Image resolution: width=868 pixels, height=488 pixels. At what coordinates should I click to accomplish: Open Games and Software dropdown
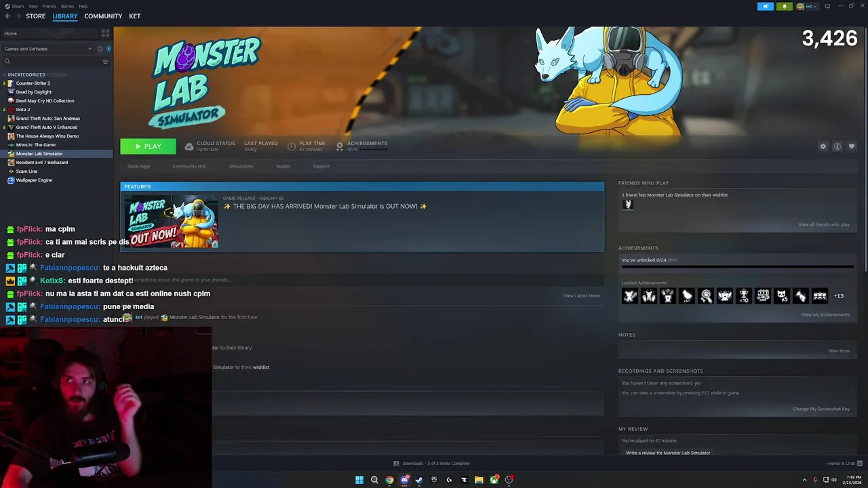coord(47,49)
